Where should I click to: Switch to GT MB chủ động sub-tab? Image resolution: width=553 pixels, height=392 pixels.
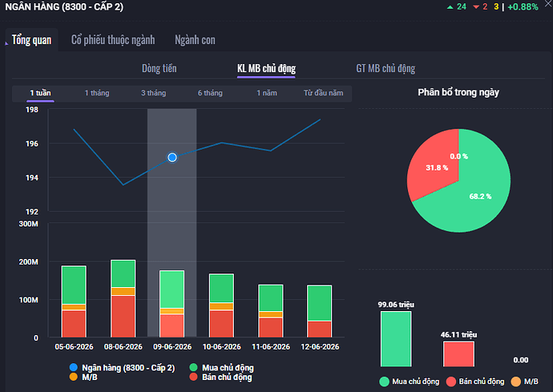click(x=385, y=68)
